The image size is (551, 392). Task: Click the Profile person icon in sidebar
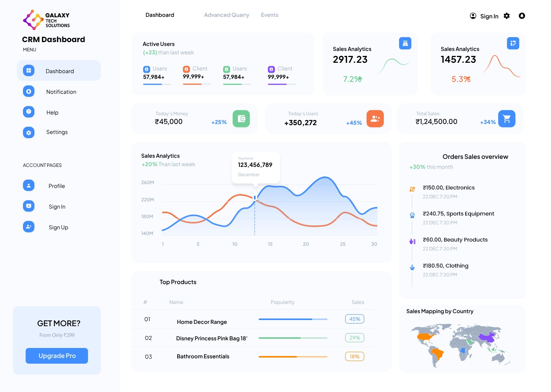coord(29,185)
